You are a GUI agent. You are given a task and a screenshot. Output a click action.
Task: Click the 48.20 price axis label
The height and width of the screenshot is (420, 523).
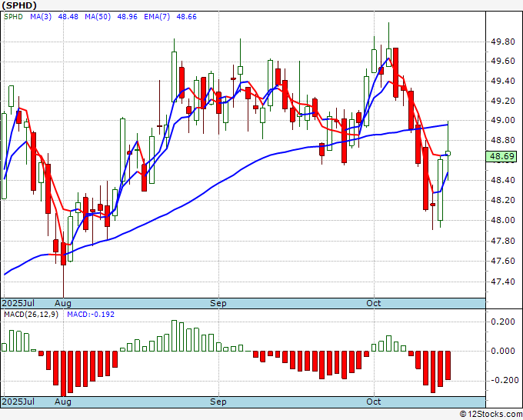[x=503, y=200]
